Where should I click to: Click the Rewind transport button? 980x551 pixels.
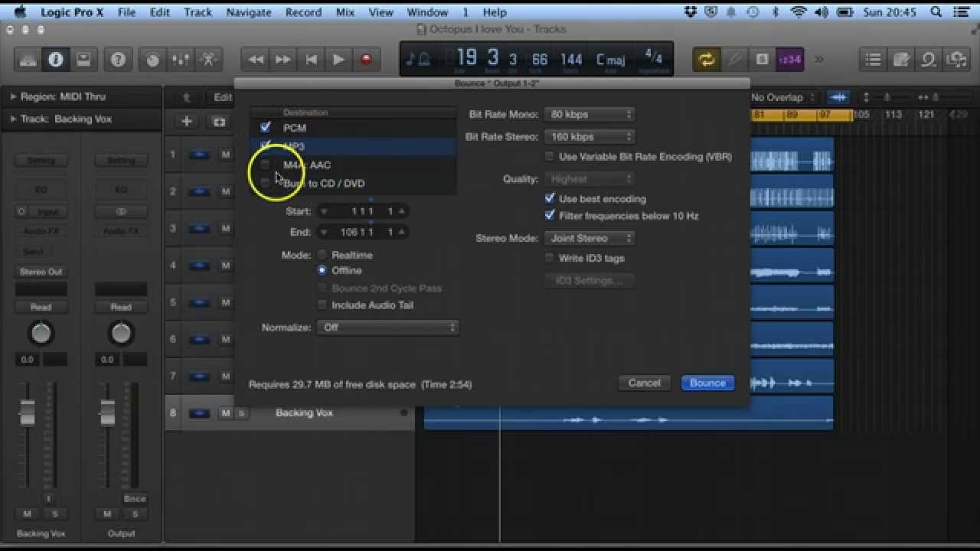pyautogui.click(x=255, y=59)
